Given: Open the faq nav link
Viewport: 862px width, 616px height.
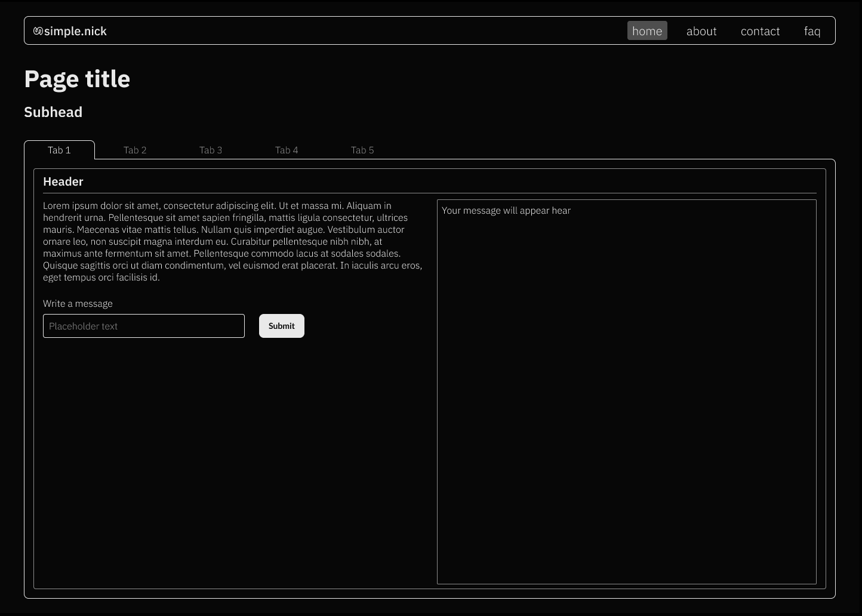Looking at the screenshot, I should coord(812,31).
